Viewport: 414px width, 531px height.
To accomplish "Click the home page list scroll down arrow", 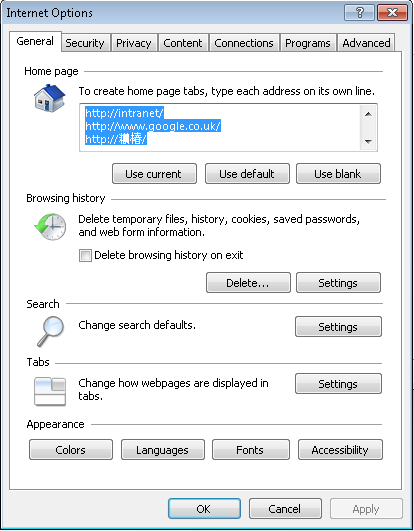I will click(368, 142).
